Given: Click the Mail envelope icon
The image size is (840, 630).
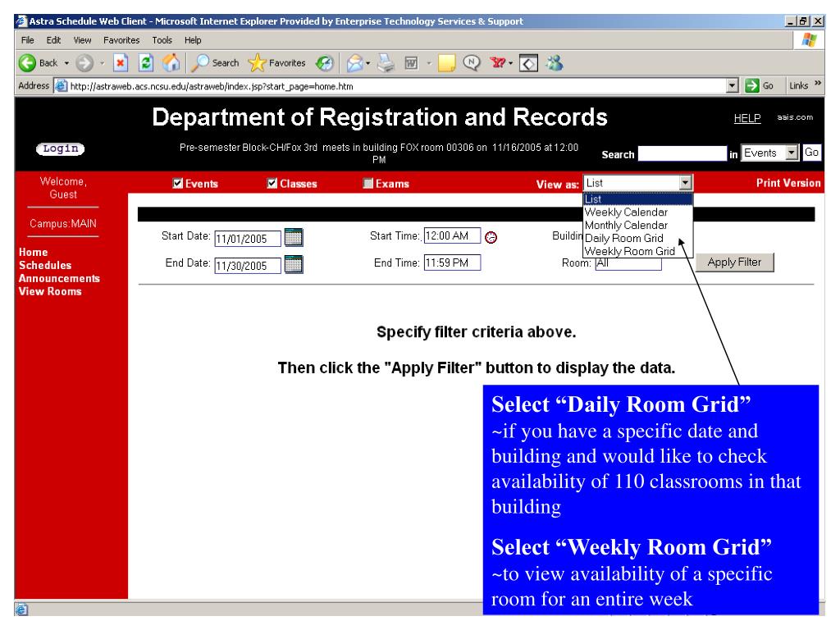Looking at the screenshot, I should [354, 63].
